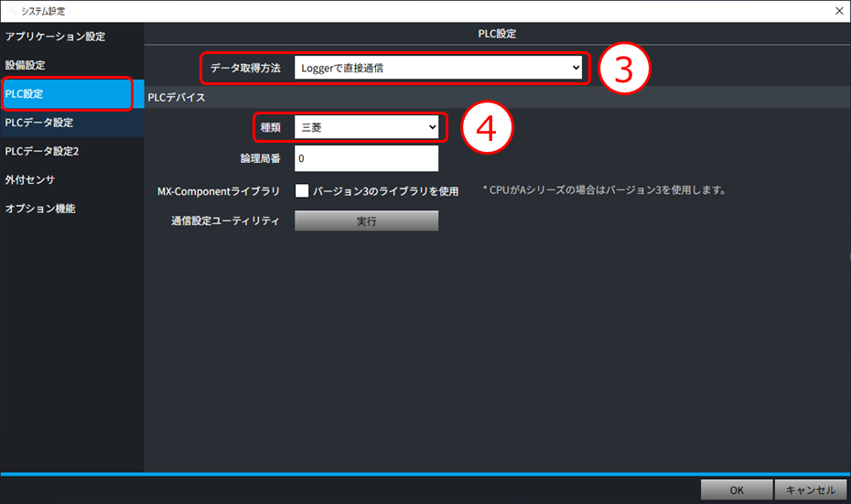
Task: Open the 種類 dropdown showing 三菱
Action: pos(366,128)
